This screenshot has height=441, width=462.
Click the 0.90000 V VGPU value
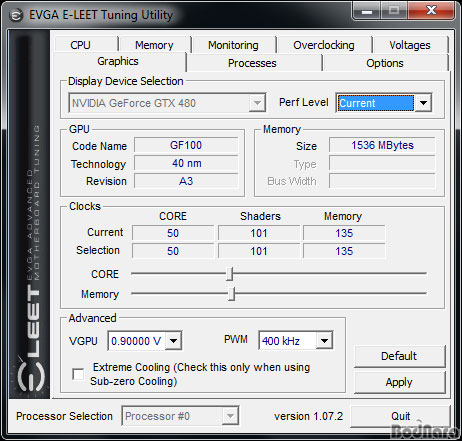tap(136, 341)
